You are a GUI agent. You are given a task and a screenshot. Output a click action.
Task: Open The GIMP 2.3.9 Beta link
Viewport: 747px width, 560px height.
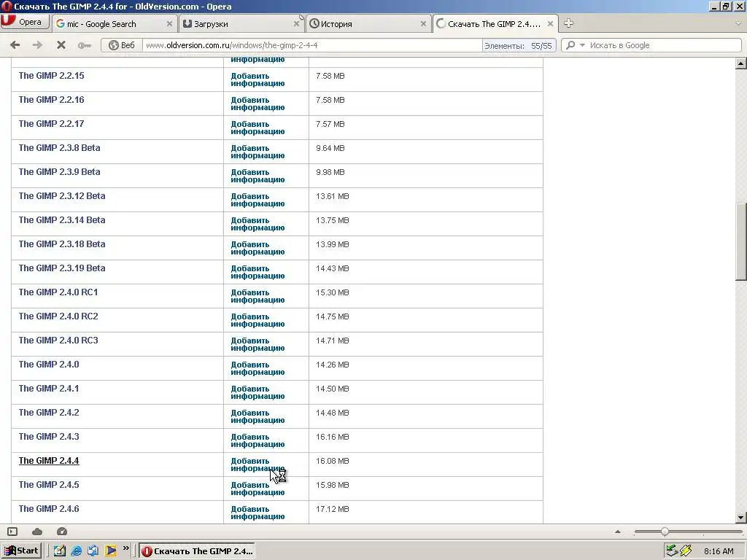point(60,172)
